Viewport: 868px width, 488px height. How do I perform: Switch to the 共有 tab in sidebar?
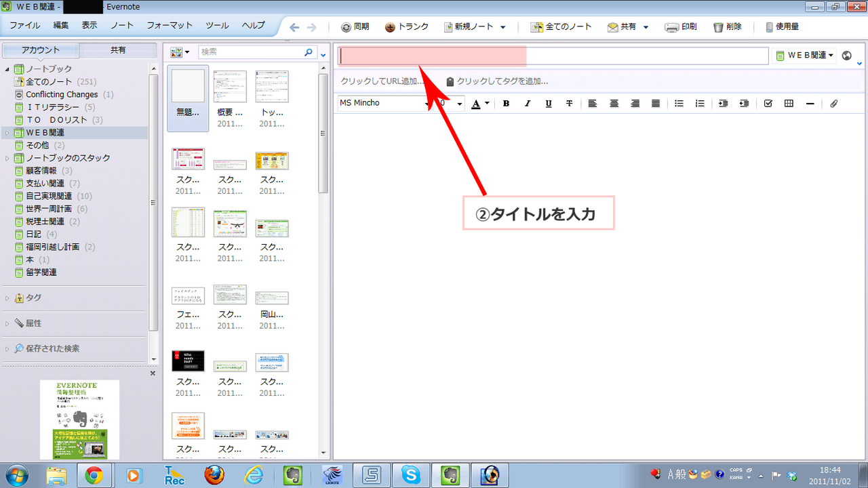pyautogui.click(x=118, y=50)
